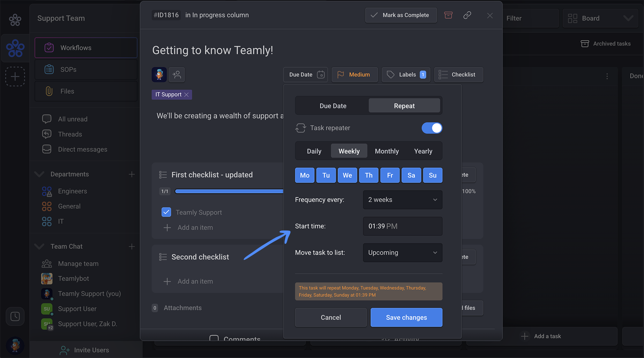Add new workspace with dashed plus icon
Viewport: 644px width, 358px height.
click(x=15, y=77)
